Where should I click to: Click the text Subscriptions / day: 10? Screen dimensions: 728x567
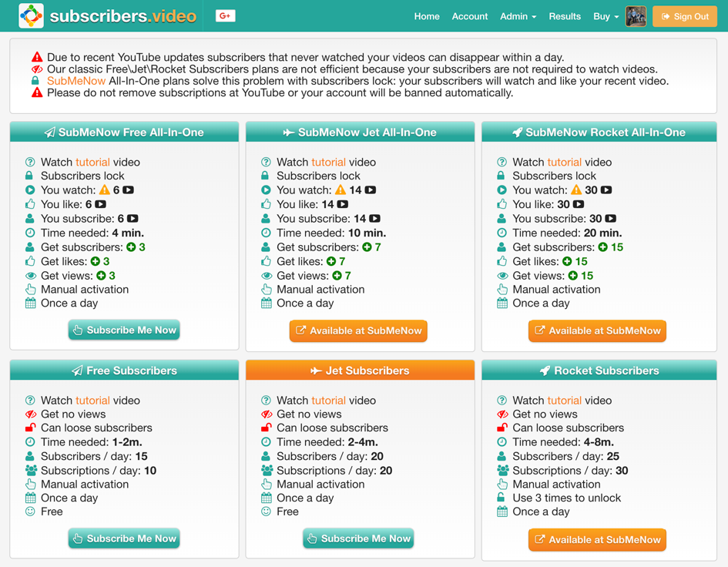point(99,471)
